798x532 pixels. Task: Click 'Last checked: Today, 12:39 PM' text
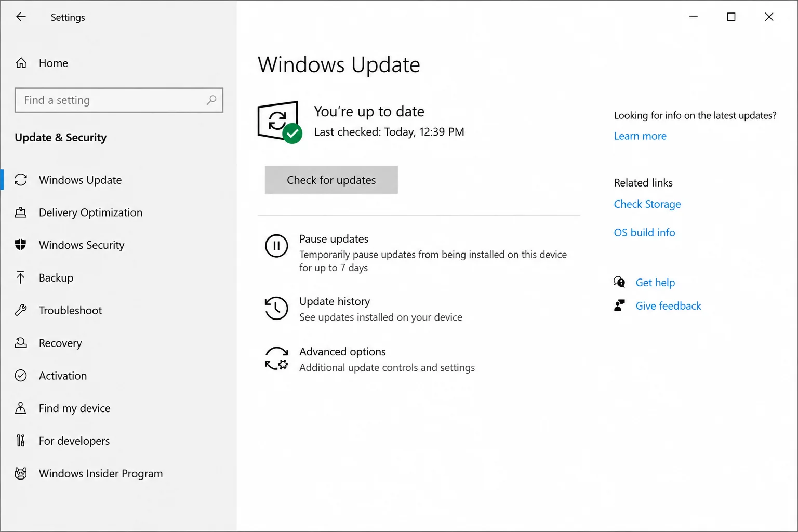pos(389,132)
